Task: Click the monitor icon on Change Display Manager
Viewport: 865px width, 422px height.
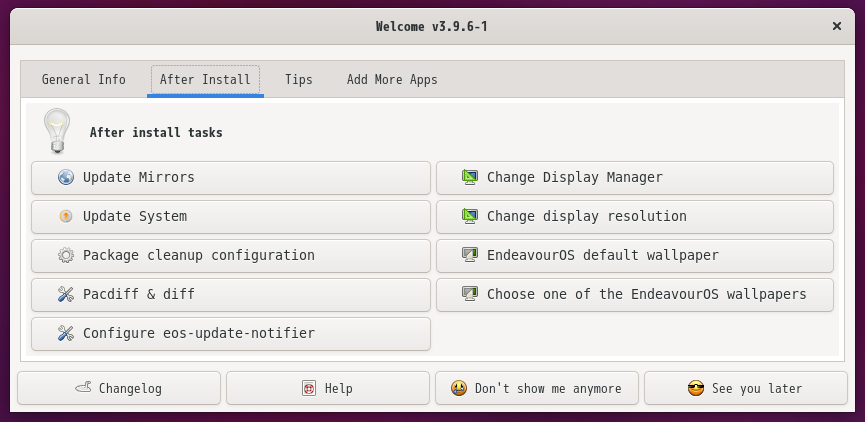Action: (x=469, y=177)
